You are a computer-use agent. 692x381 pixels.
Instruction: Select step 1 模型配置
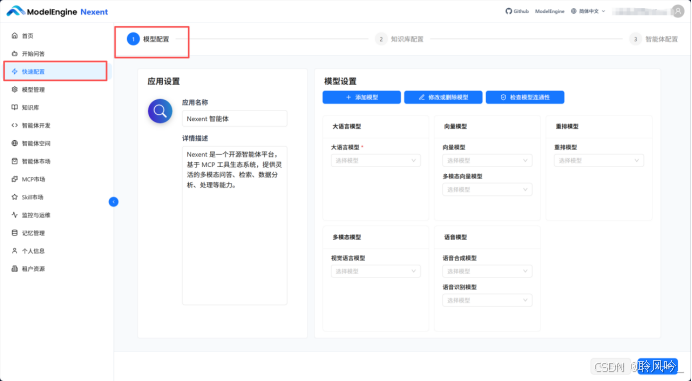(x=148, y=39)
